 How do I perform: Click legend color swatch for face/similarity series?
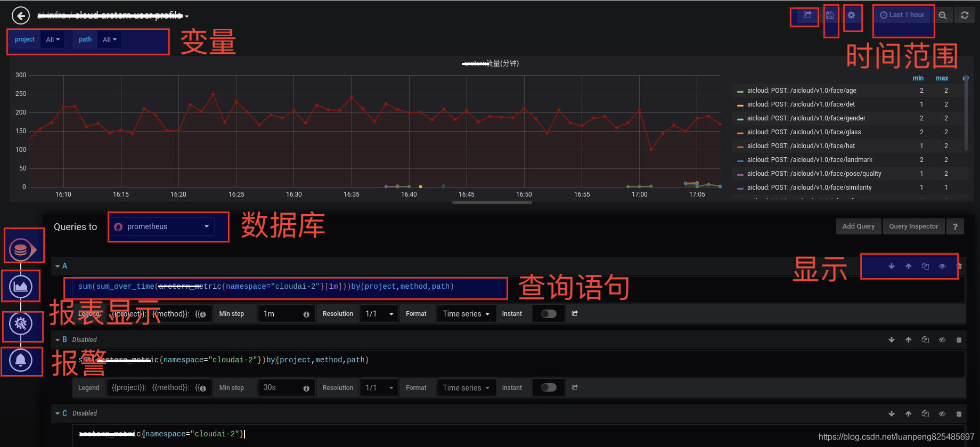coord(740,188)
